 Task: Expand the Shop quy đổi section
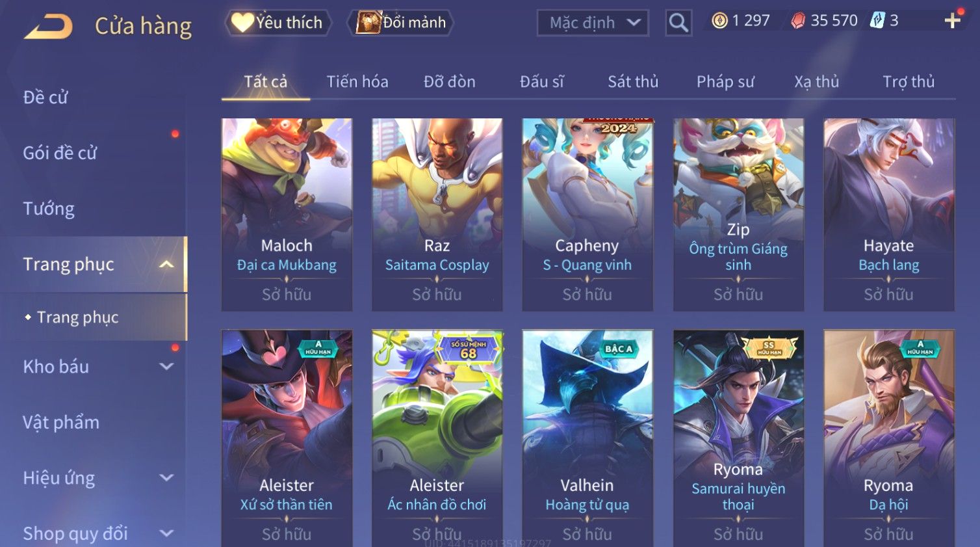(x=166, y=533)
